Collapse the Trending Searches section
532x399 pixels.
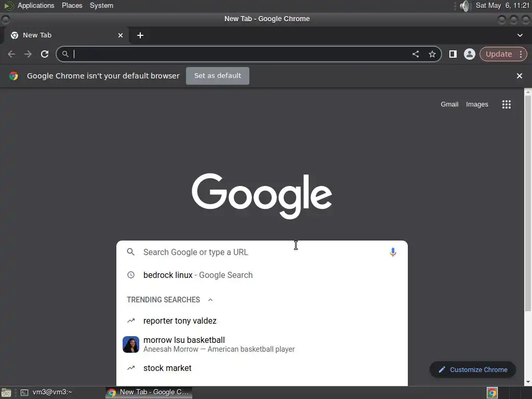point(210,300)
